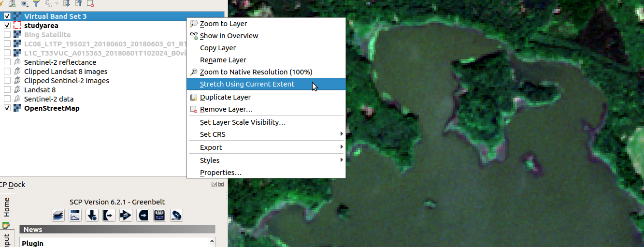Click Landsat 8 group icon
Viewport: 644px width, 247px height.
tap(17, 90)
